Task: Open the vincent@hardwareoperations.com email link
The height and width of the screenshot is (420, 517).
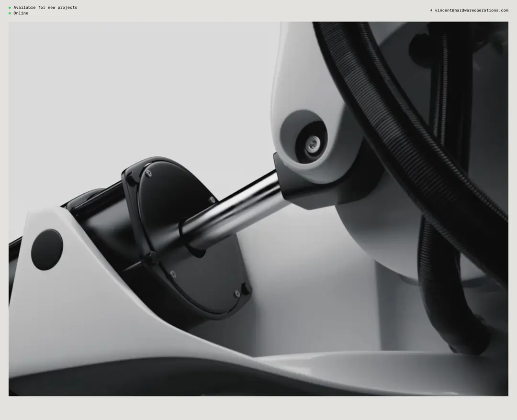Action: (x=472, y=10)
